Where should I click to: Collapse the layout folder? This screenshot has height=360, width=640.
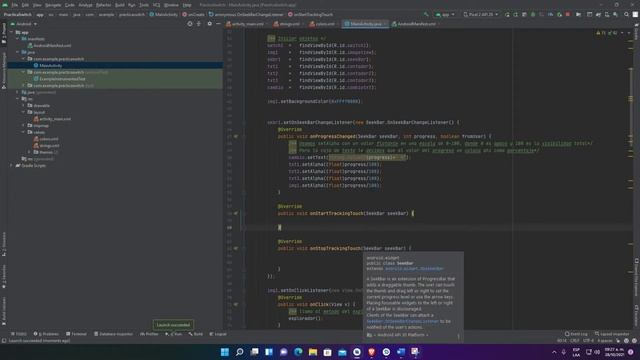point(23,112)
